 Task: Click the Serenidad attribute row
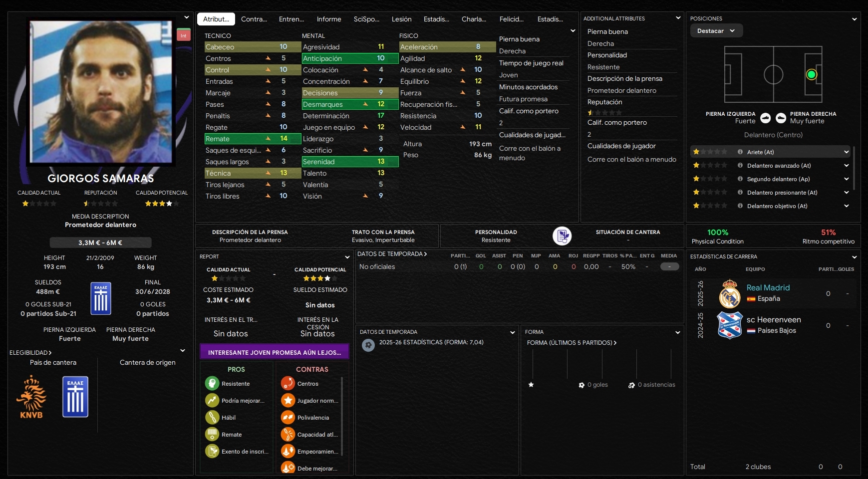click(x=350, y=162)
